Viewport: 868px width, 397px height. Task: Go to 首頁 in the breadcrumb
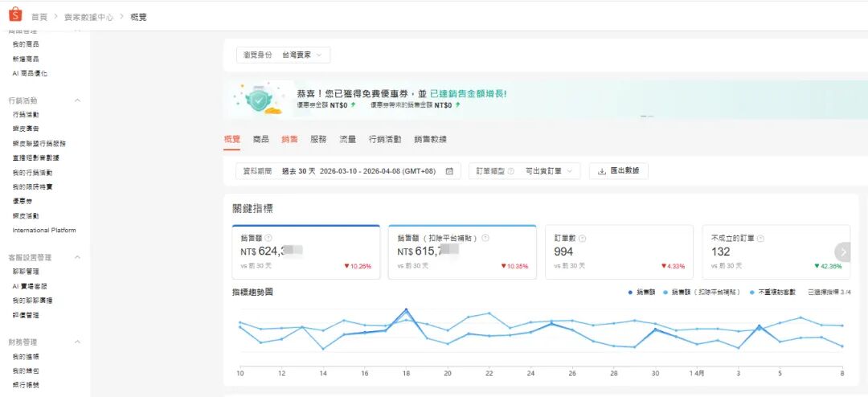pyautogui.click(x=39, y=17)
